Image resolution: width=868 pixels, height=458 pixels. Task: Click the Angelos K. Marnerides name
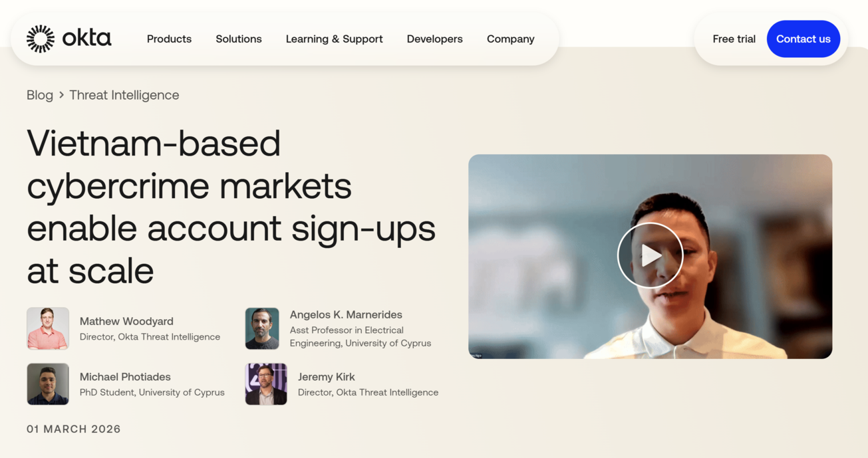pyautogui.click(x=346, y=314)
